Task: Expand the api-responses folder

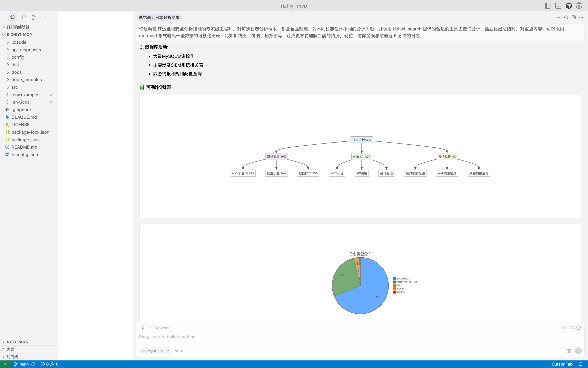Action: (29, 50)
